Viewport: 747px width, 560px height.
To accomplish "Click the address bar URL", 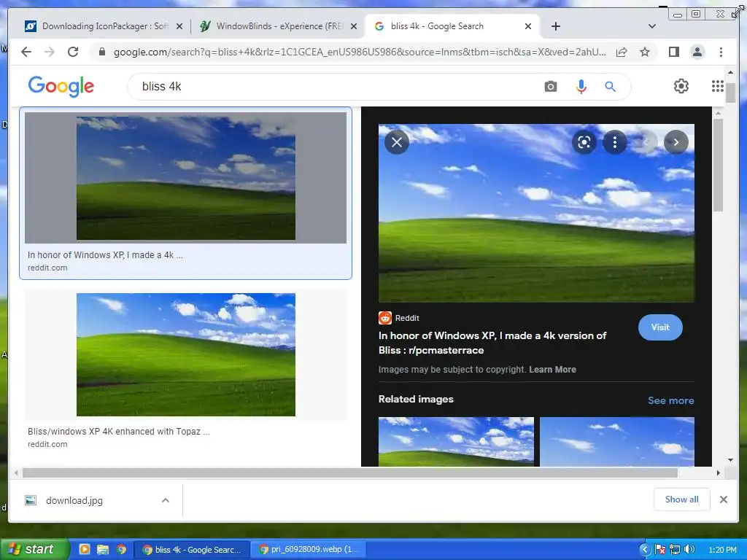I will [360, 52].
